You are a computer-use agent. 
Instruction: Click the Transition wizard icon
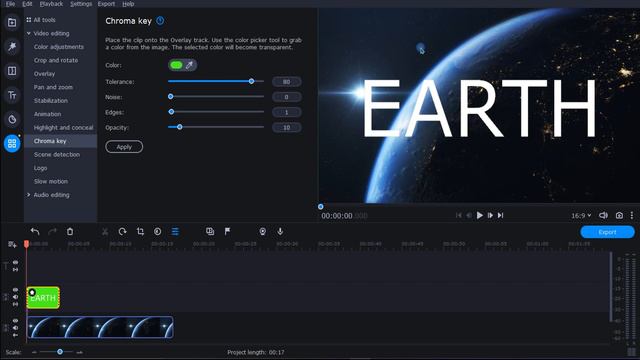pos(210,231)
